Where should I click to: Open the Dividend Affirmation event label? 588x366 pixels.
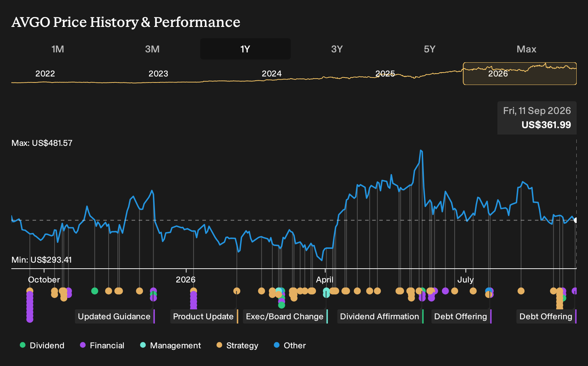[380, 316]
